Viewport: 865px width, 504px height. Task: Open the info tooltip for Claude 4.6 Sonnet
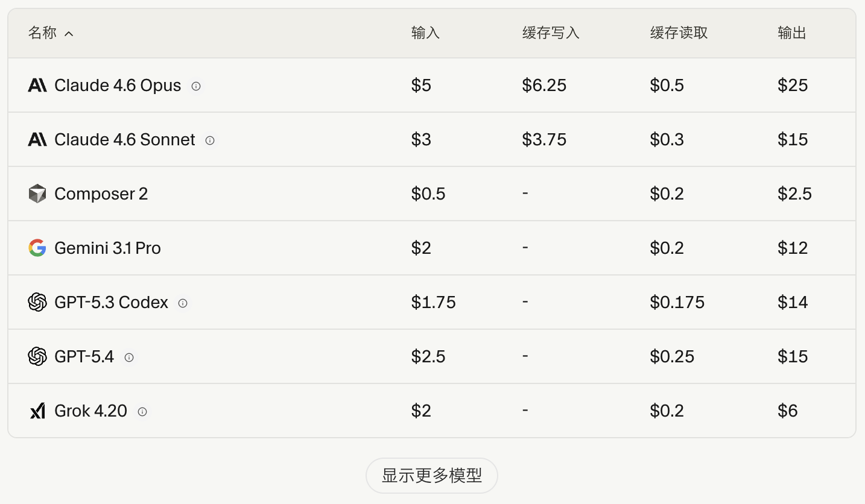(x=210, y=140)
